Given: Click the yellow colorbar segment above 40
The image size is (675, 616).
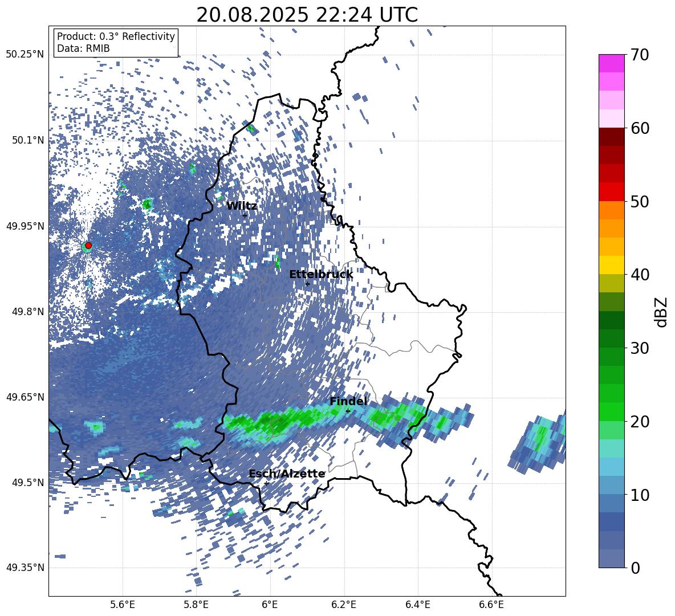Looking at the screenshot, I should pyautogui.click(x=611, y=265).
